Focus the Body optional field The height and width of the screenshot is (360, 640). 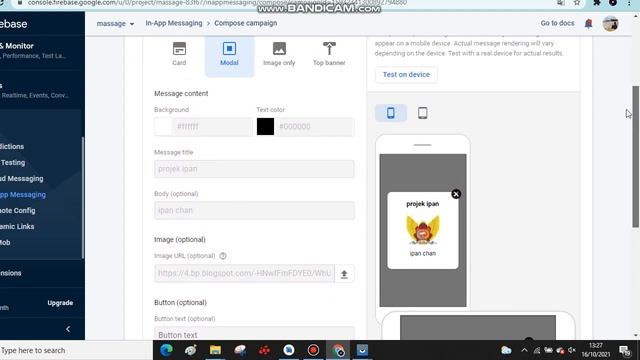coord(254,211)
